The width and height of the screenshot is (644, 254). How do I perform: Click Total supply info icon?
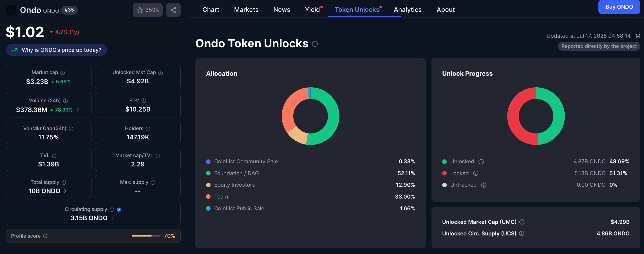point(64,182)
